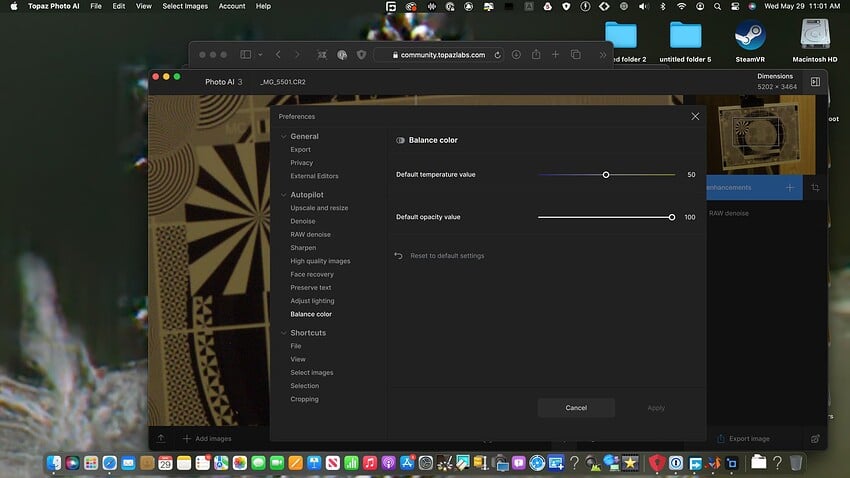
Task: Collapse the Shortcuts section chevron
Action: pos(284,333)
